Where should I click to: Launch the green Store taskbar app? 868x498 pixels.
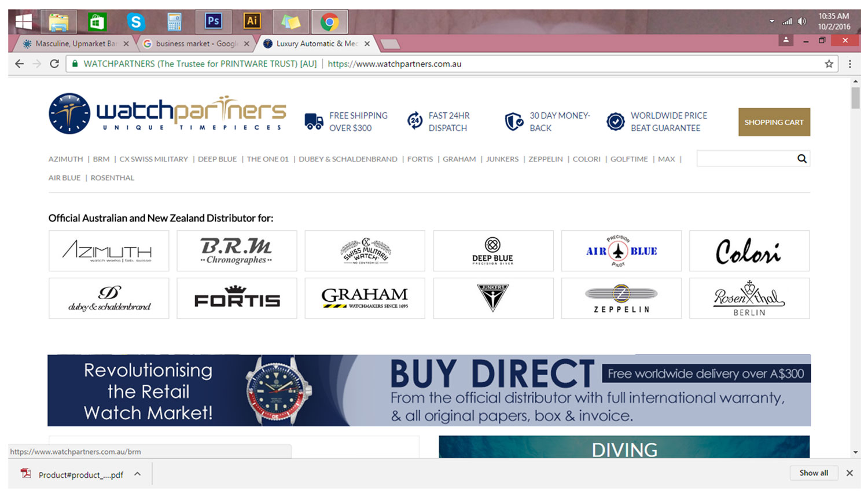point(97,22)
